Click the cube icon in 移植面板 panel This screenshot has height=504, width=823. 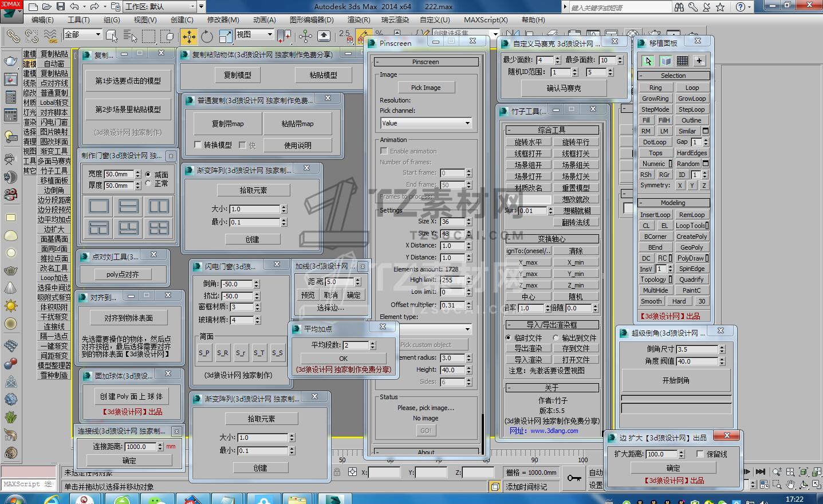pyautogui.click(x=666, y=61)
